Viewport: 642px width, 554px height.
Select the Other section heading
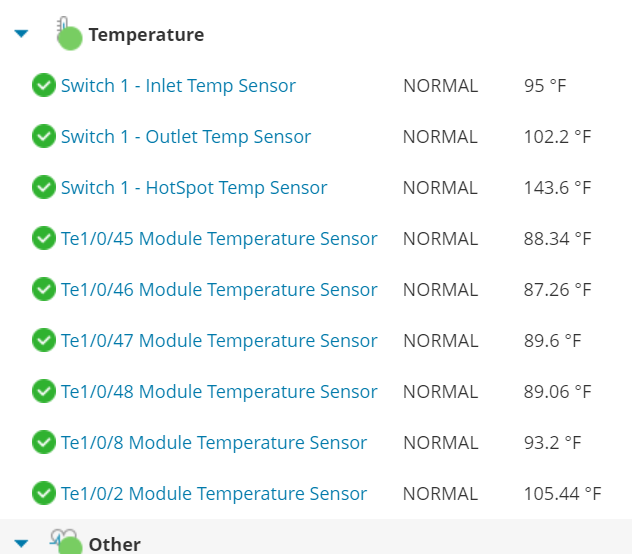(x=115, y=545)
